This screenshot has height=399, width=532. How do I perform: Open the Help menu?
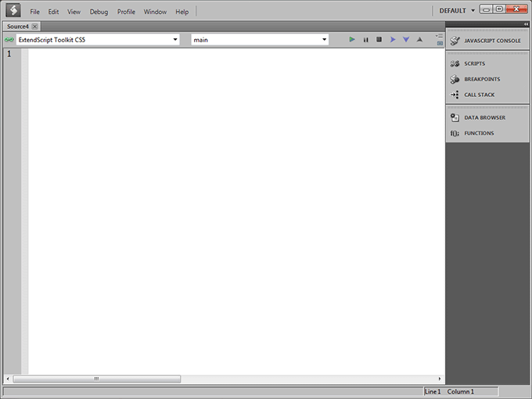[x=182, y=12]
